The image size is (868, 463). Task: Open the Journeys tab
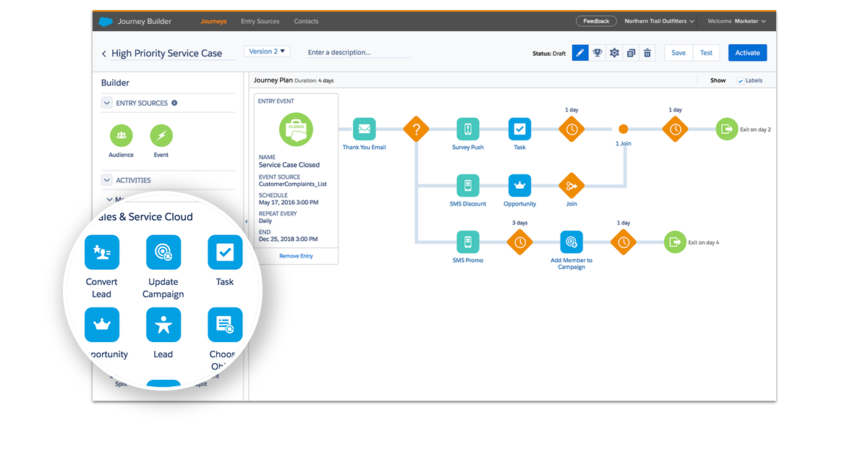coord(213,22)
